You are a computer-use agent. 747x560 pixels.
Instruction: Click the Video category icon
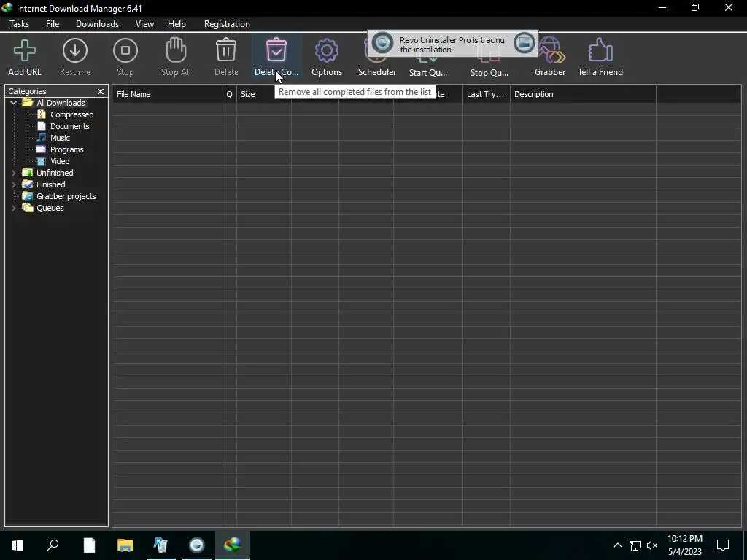(42, 161)
